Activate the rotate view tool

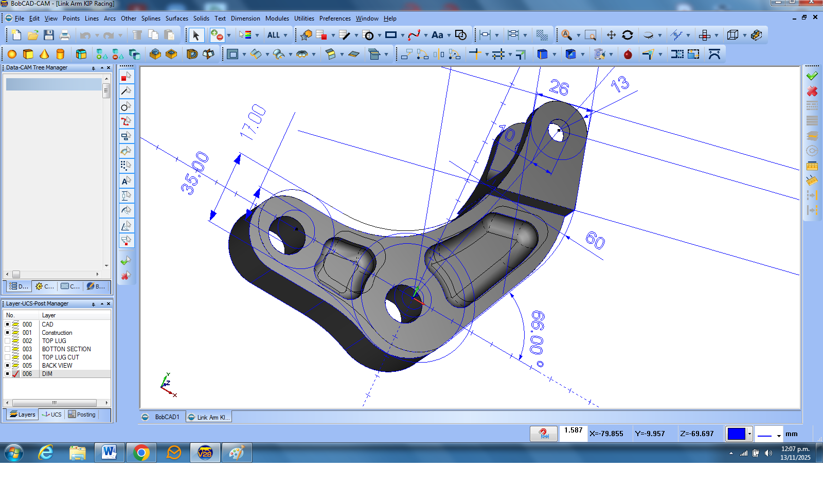(x=628, y=35)
